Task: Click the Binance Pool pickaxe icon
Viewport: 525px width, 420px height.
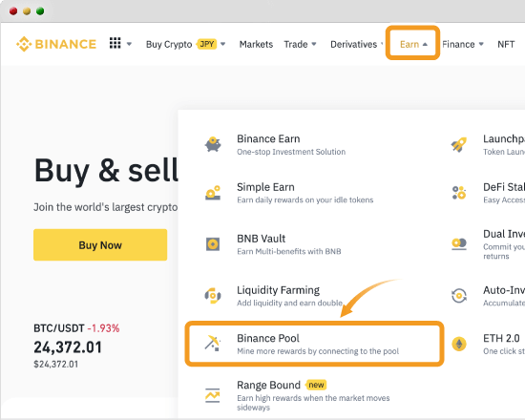Action: (212, 343)
